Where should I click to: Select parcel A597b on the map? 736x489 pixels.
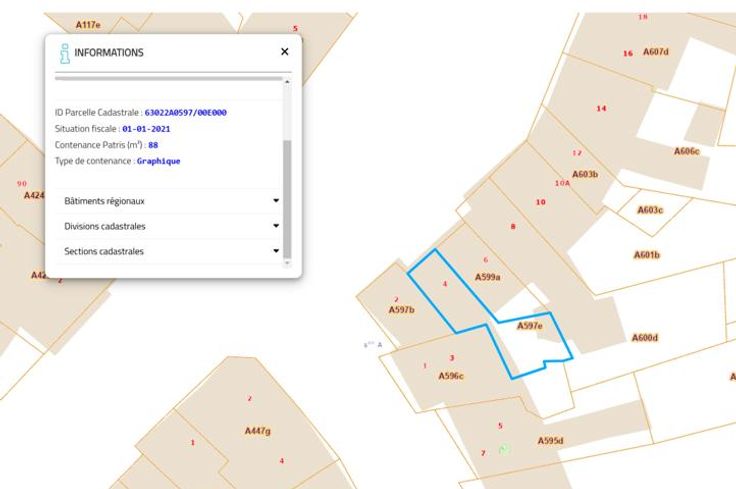401,310
